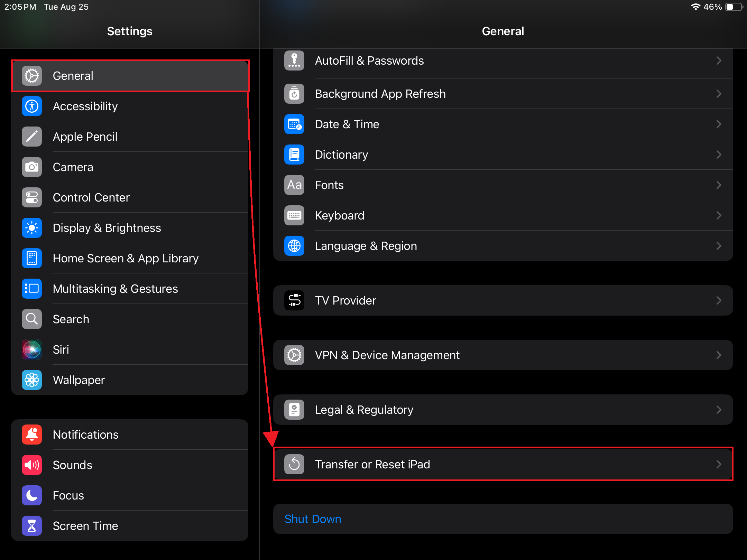Tap the Search magnifier icon

[x=32, y=319]
